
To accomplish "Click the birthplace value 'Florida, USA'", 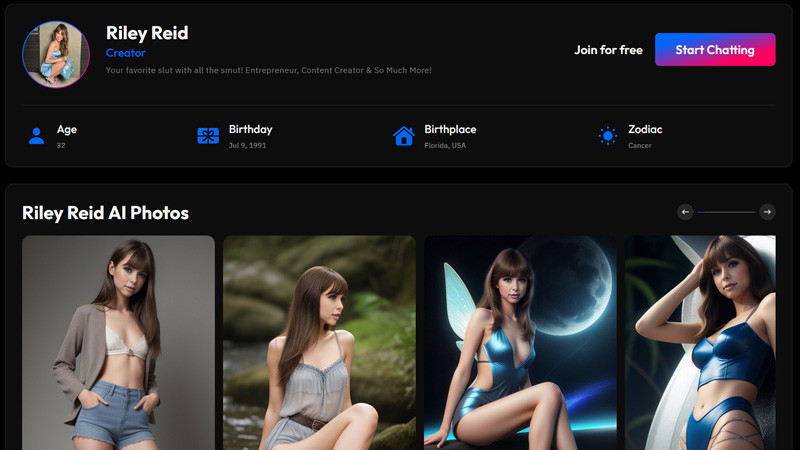I will pyautogui.click(x=445, y=145).
